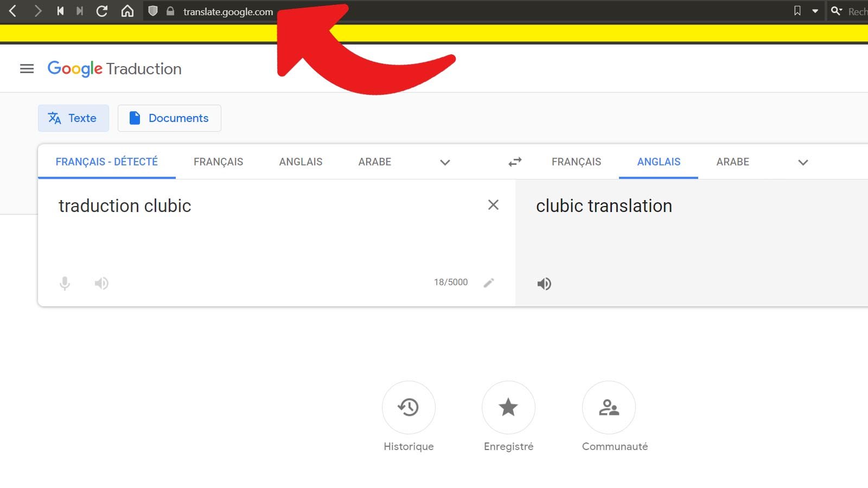Switch to the Texte tab
The width and height of the screenshot is (868, 488).
[73, 118]
